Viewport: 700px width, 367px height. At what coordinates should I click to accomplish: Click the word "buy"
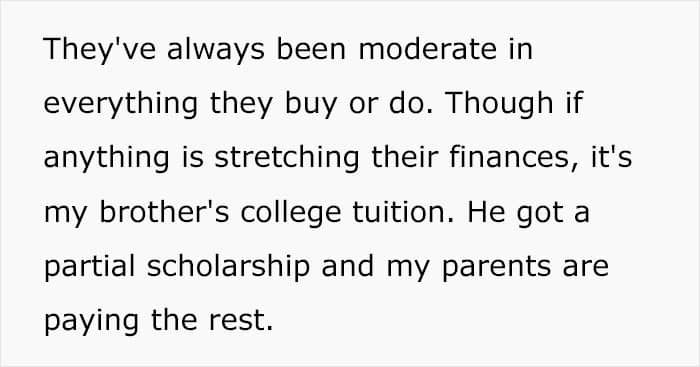[310, 103]
